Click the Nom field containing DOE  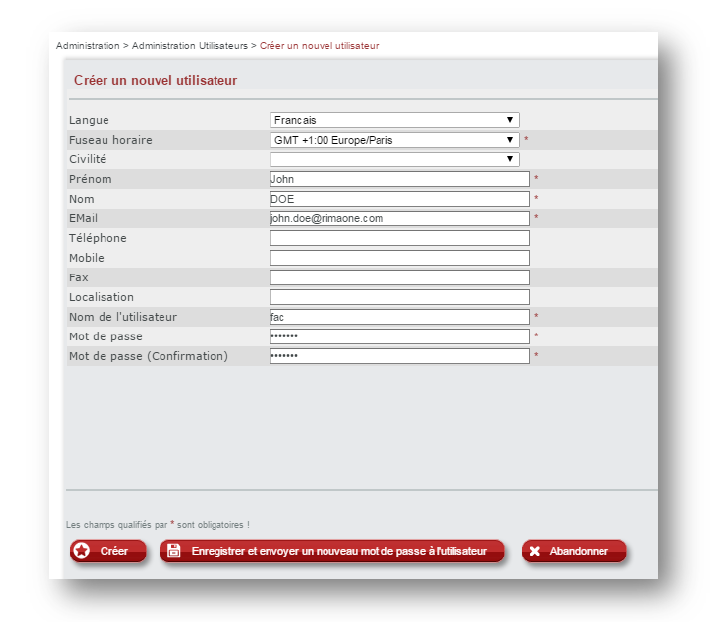(399, 199)
